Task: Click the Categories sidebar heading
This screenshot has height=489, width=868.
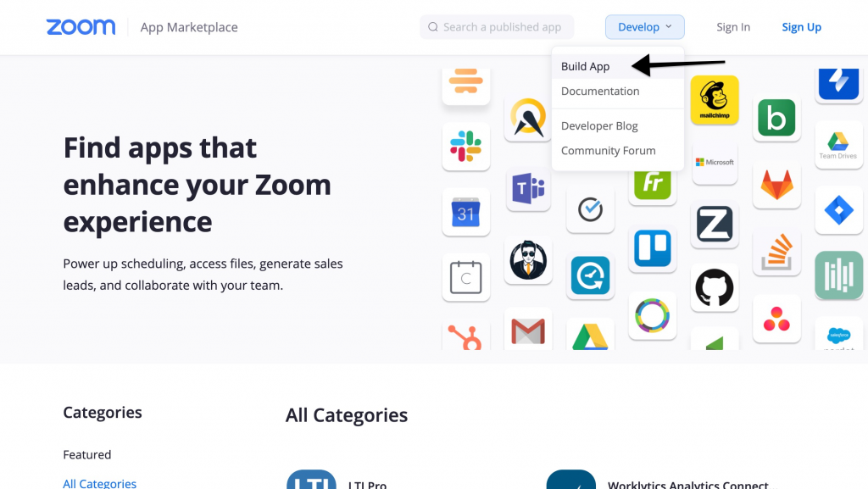Action: tap(103, 413)
